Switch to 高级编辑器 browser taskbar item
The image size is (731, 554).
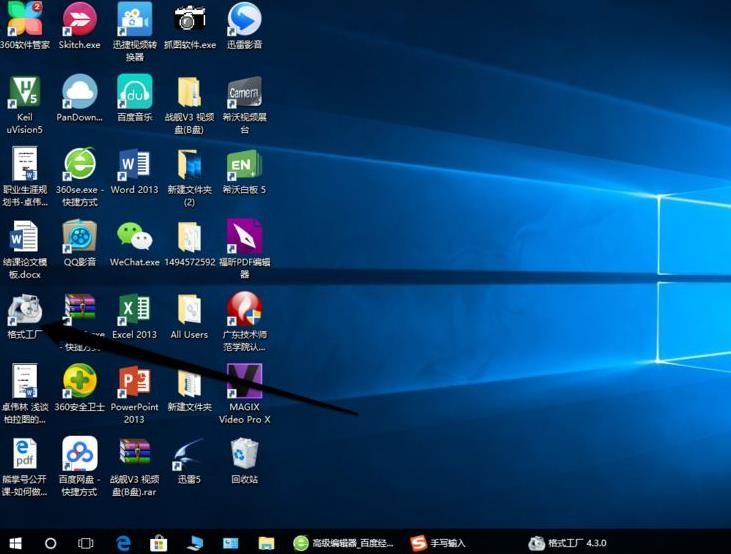[x=343, y=543]
